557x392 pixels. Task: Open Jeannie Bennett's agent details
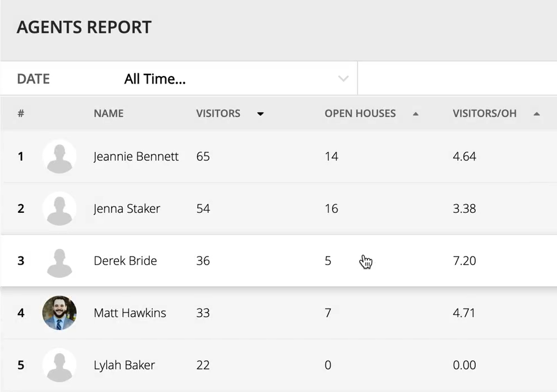point(136,156)
